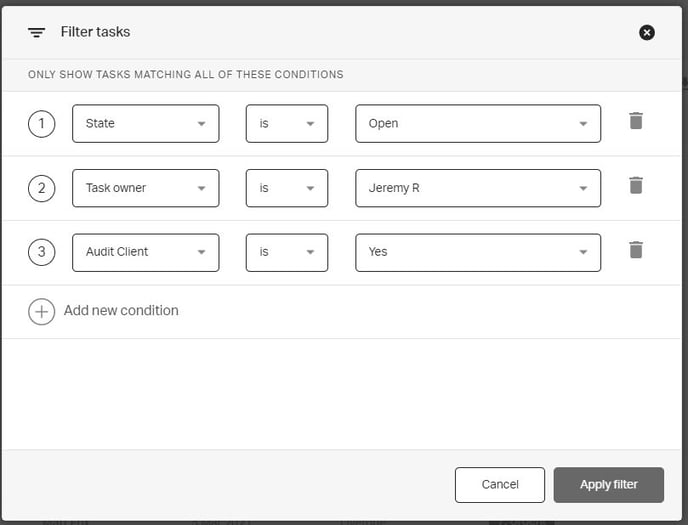Open the State field dropdown

tap(145, 124)
